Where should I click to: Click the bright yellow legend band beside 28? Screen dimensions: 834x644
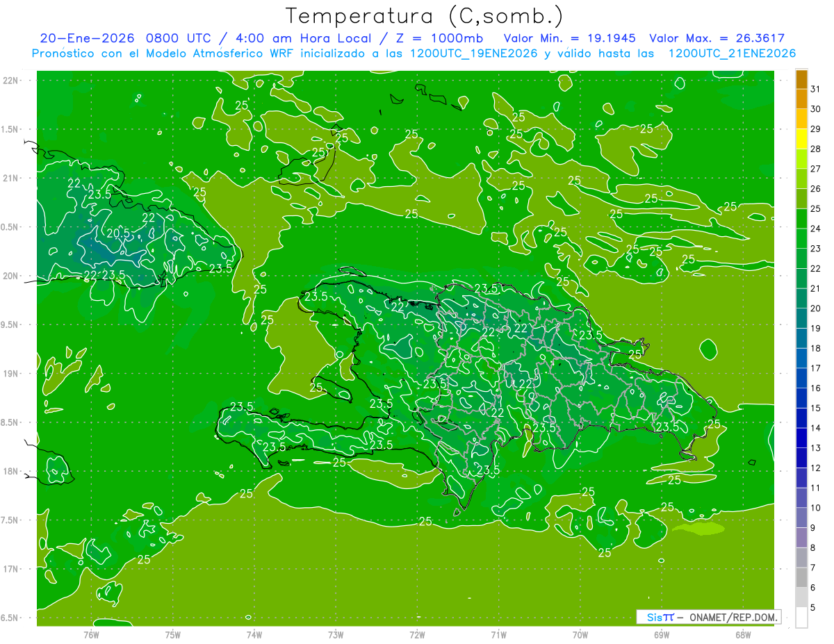tap(802, 139)
